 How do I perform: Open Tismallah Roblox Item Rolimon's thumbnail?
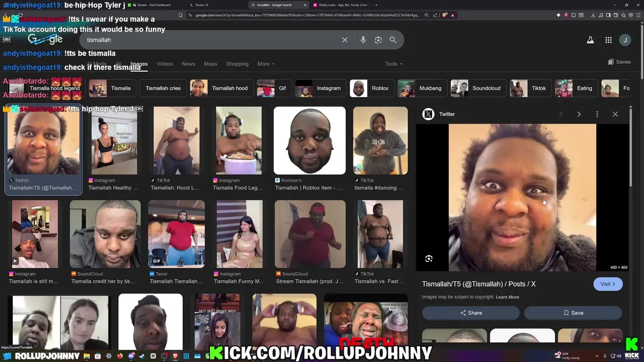point(309,140)
